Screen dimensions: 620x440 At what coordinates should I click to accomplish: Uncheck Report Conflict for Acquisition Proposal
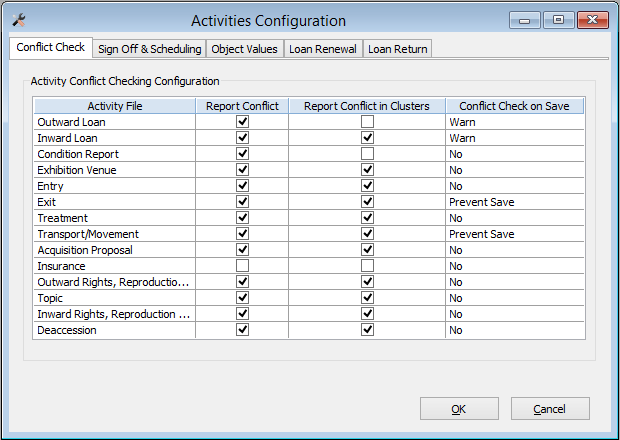pos(242,250)
